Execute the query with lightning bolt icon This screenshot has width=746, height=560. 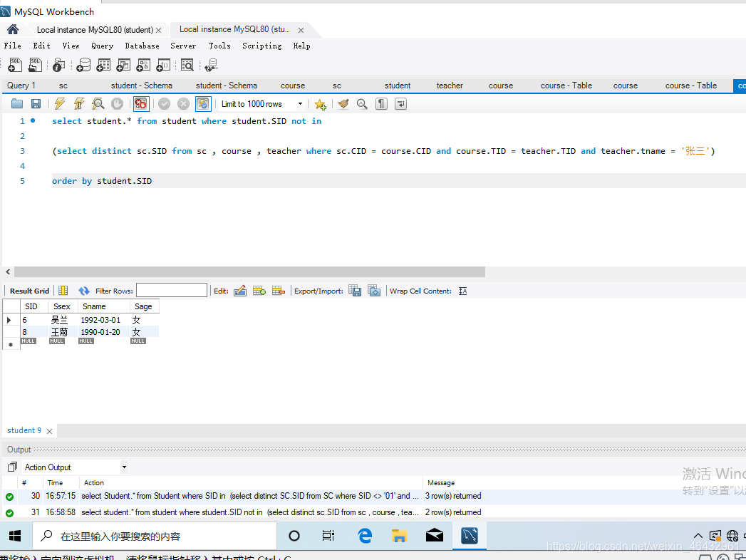[x=59, y=104]
